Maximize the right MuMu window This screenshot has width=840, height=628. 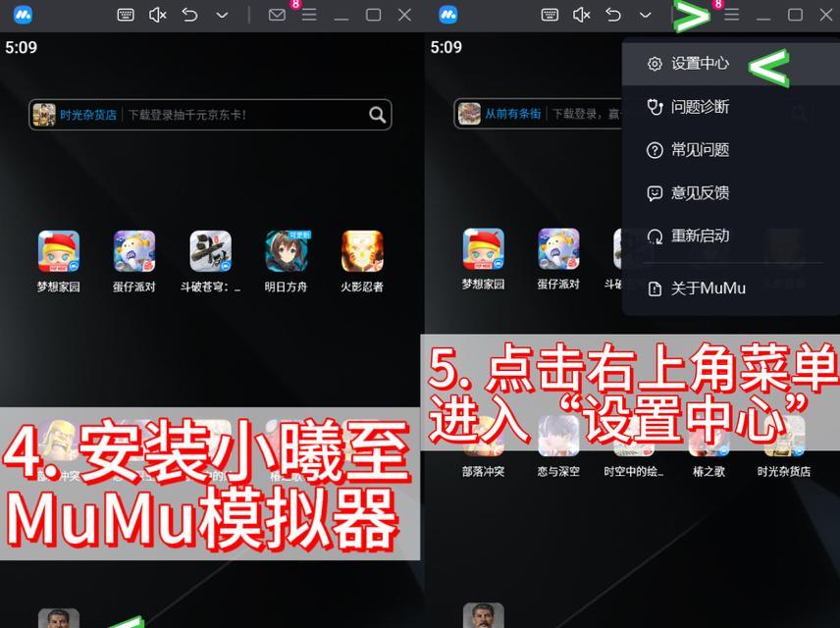[x=796, y=15]
